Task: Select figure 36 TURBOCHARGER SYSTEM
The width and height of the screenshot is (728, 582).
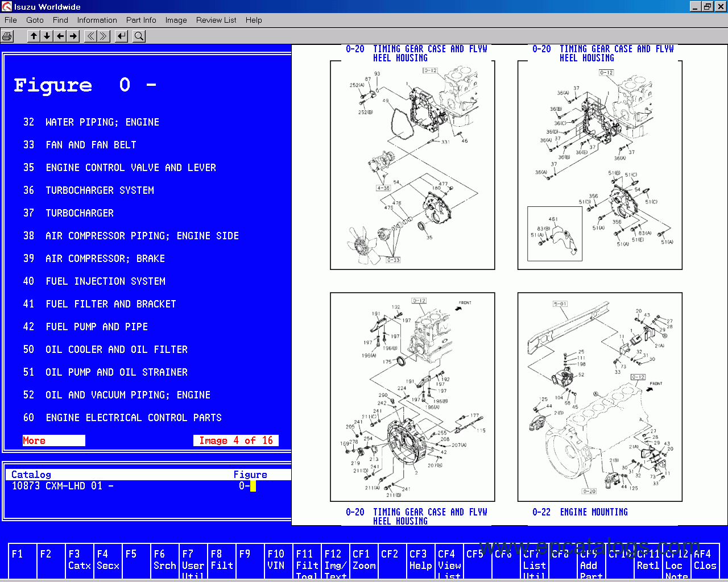Action: coord(88,190)
